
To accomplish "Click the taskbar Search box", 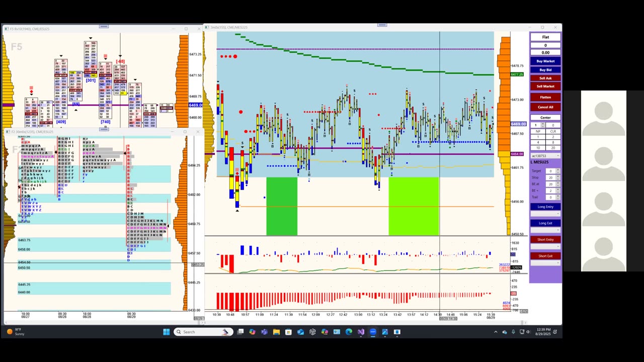I will point(204,332).
